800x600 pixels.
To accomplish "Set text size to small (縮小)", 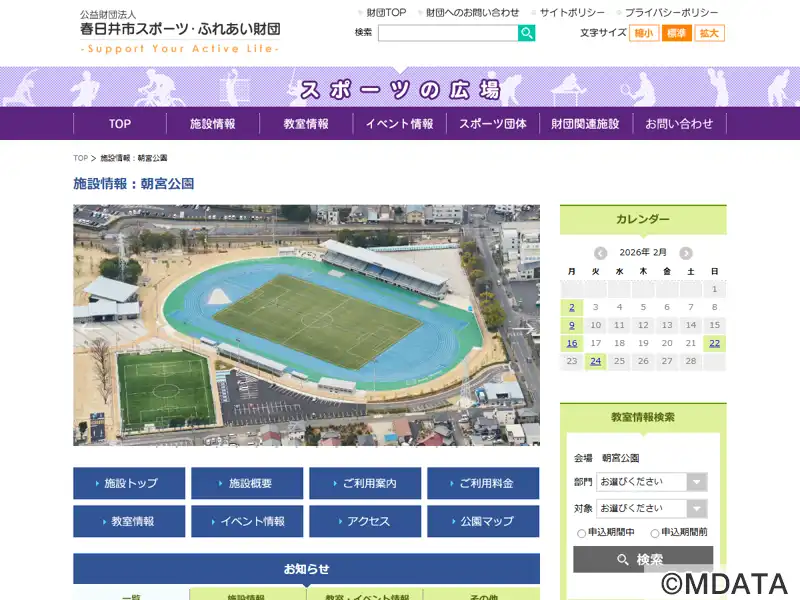I will coord(644,33).
